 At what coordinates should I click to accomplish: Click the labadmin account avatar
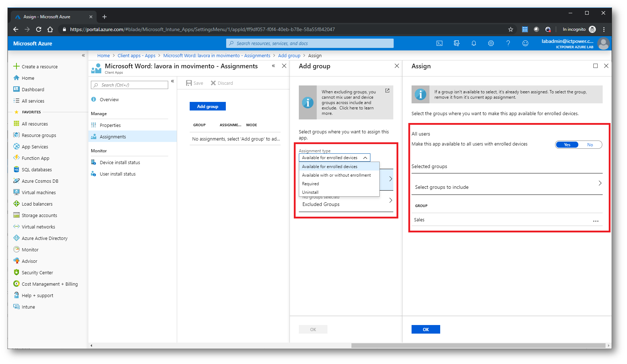[x=603, y=44]
